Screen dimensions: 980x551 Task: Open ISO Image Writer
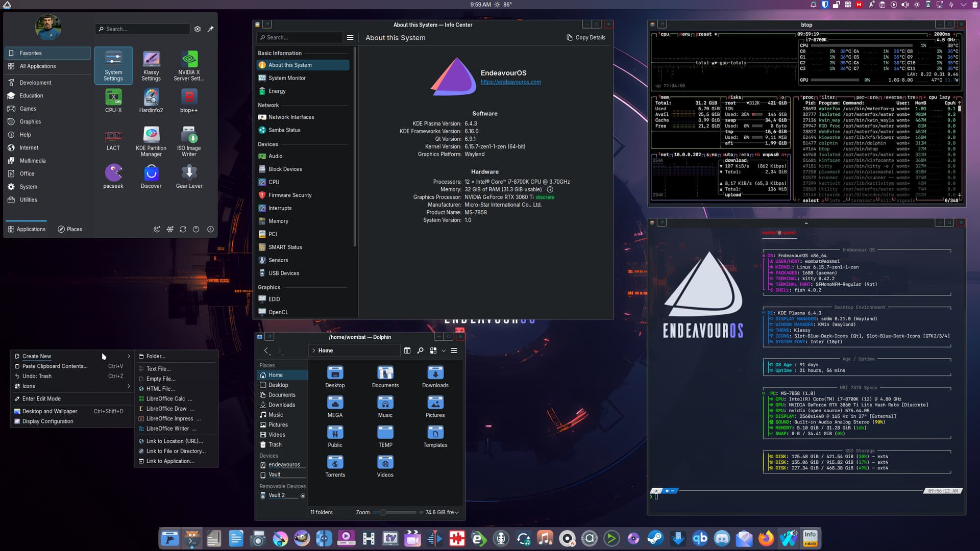click(189, 141)
